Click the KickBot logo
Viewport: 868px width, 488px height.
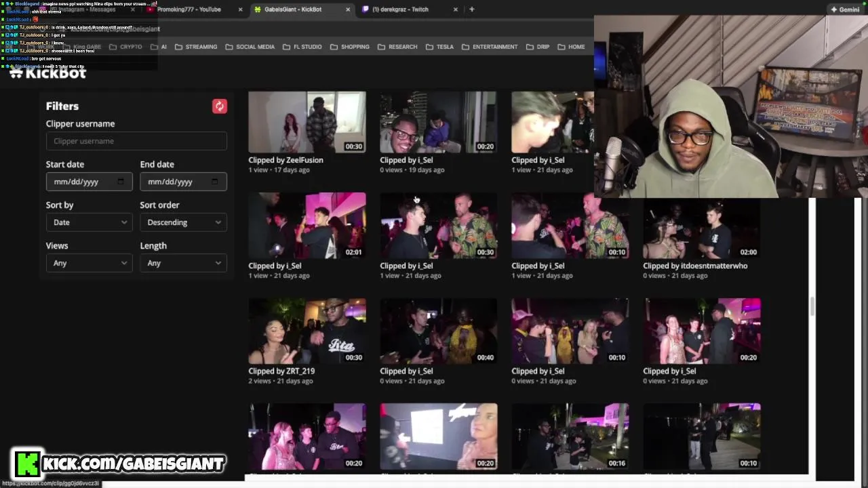[48, 73]
